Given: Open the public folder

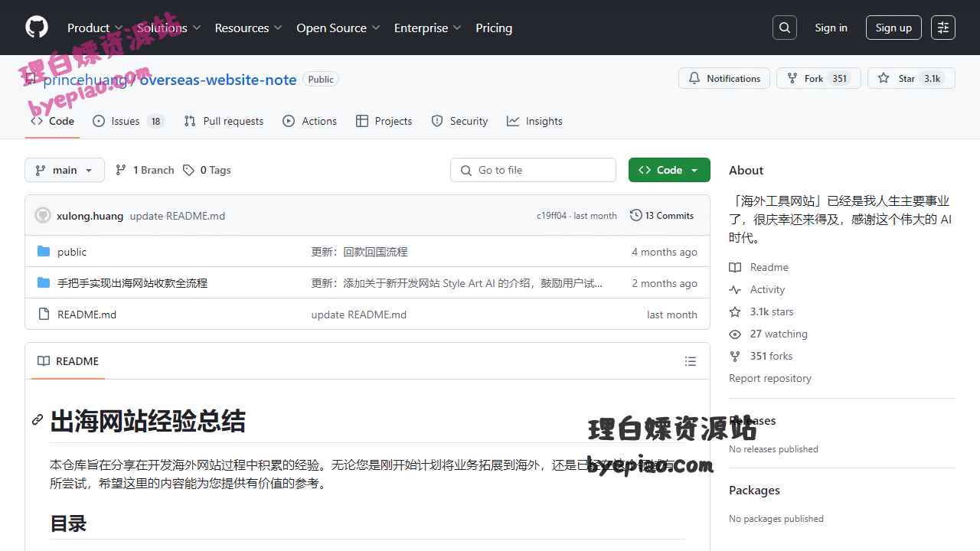Looking at the screenshot, I should 72,252.
